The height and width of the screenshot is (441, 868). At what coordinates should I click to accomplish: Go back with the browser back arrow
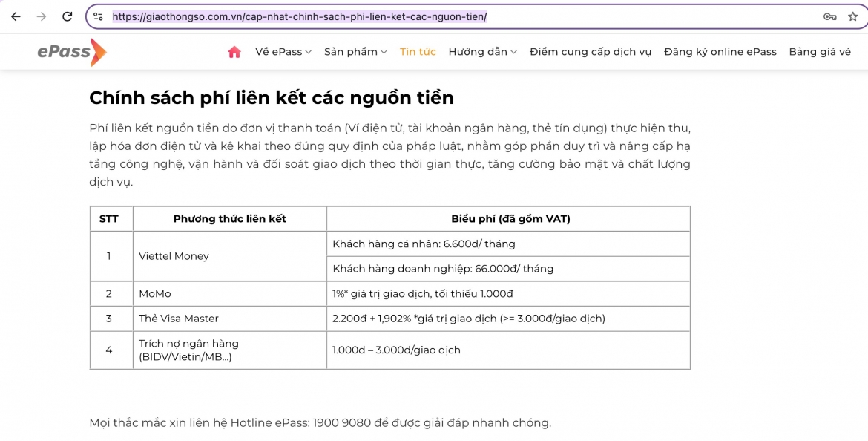click(x=16, y=16)
